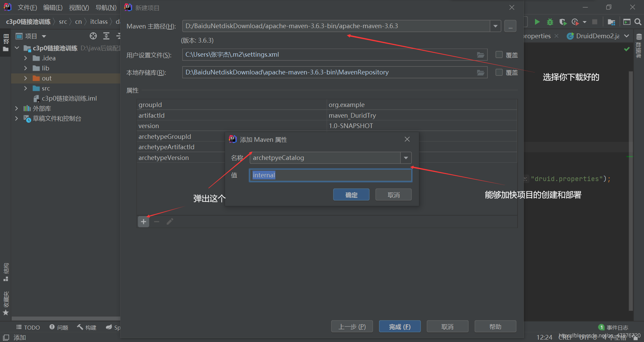Open the TODO tool window

pos(28,327)
